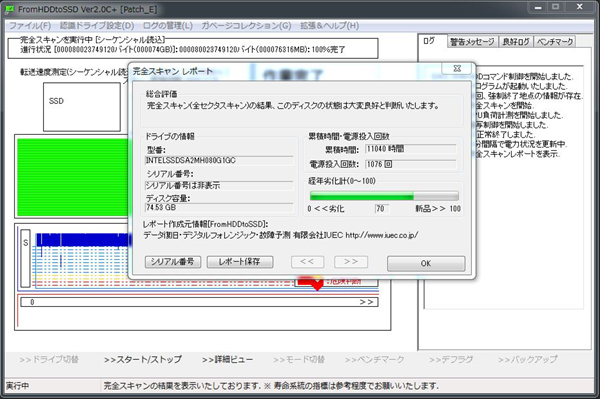The height and width of the screenshot is (399, 600).
Task: Click the S label beside the graph
Action: coord(26,258)
